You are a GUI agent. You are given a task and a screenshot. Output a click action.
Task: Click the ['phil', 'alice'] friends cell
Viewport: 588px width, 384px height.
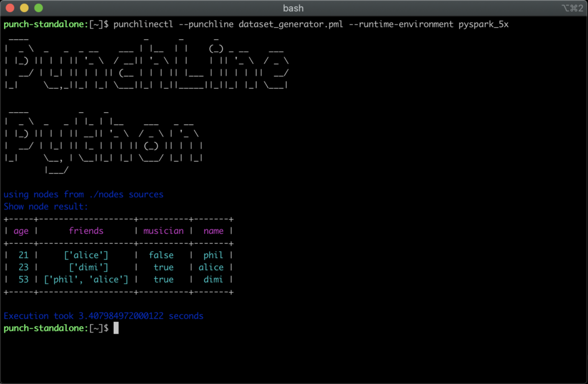point(86,279)
